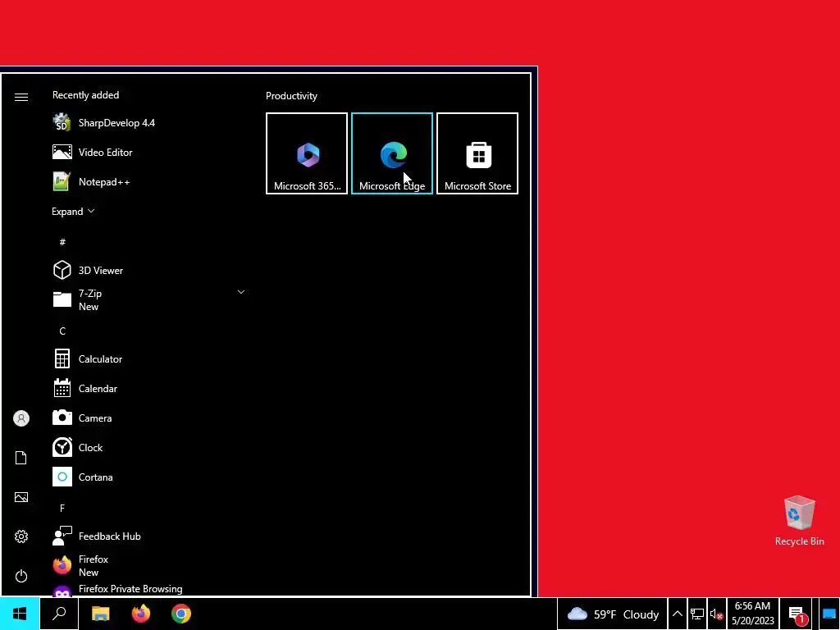
Task: Open Notepad++ from the list
Action: coord(148,181)
